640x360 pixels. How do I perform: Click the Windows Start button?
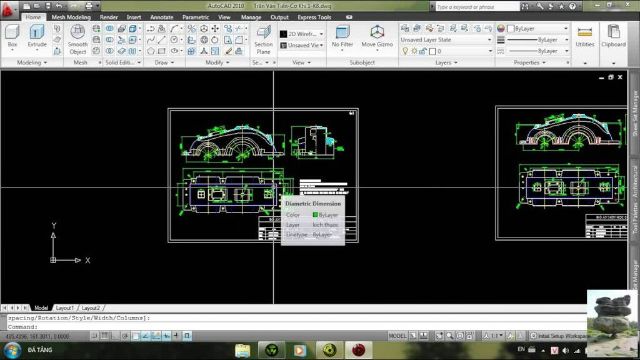(12, 350)
